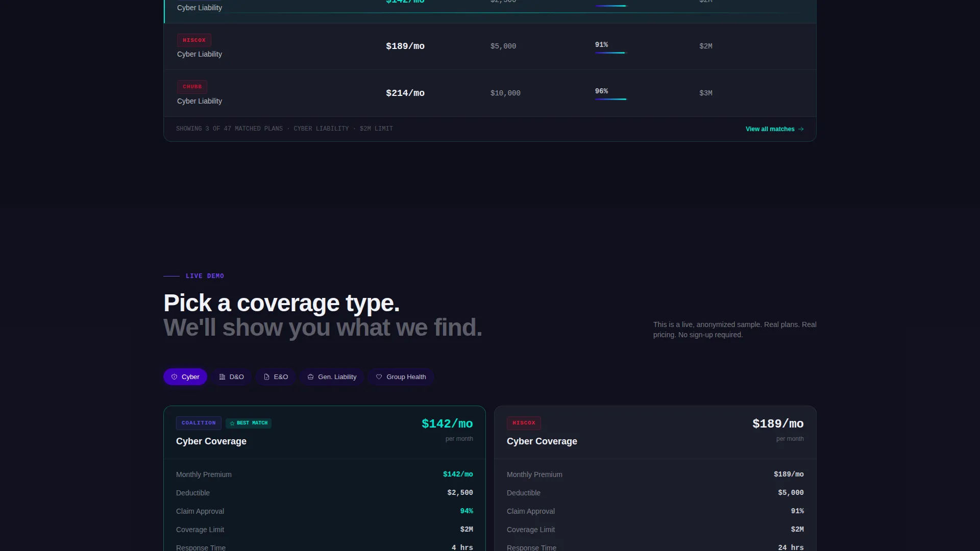Viewport: 980px width, 551px height.
Task: Open the Gen. Liability coverage tab
Action: click(x=332, y=377)
